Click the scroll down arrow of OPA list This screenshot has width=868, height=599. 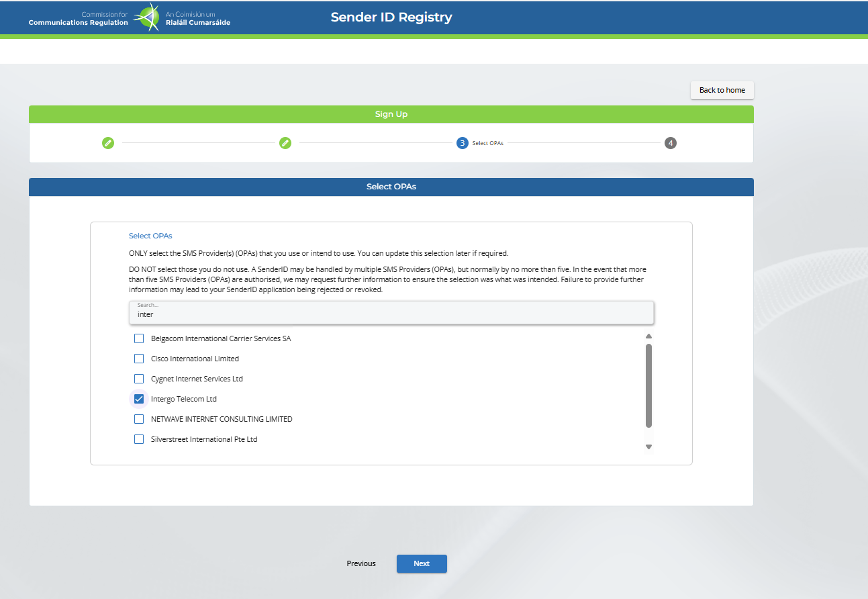(x=648, y=447)
